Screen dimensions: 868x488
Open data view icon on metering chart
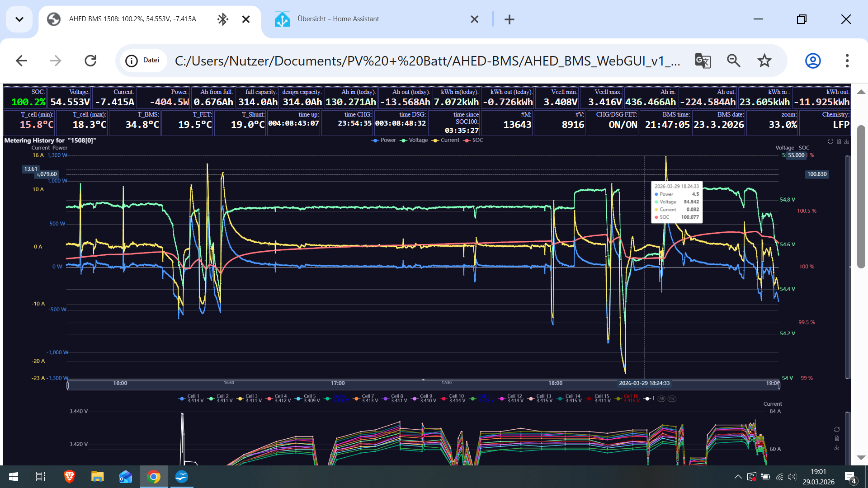(x=839, y=141)
